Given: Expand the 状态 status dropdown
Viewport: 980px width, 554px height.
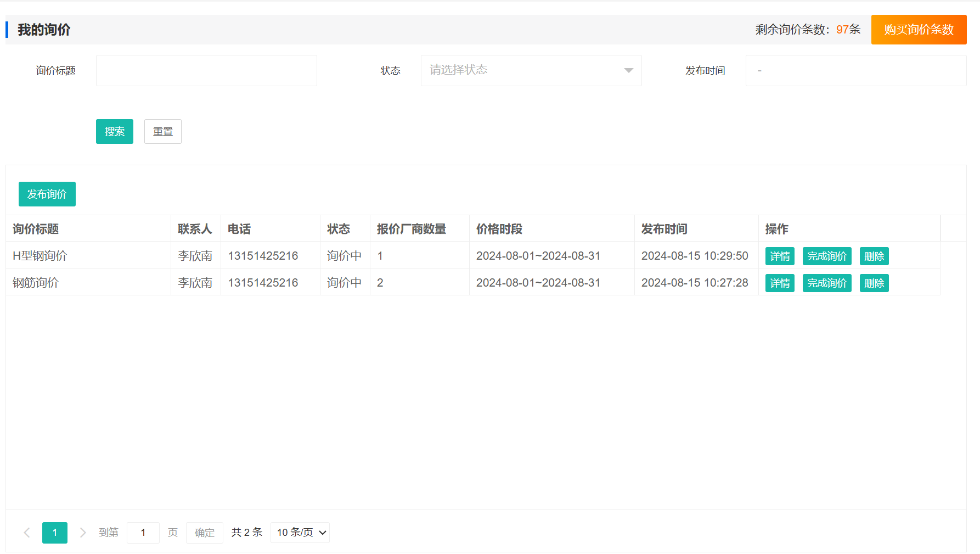Looking at the screenshot, I should pos(531,70).
